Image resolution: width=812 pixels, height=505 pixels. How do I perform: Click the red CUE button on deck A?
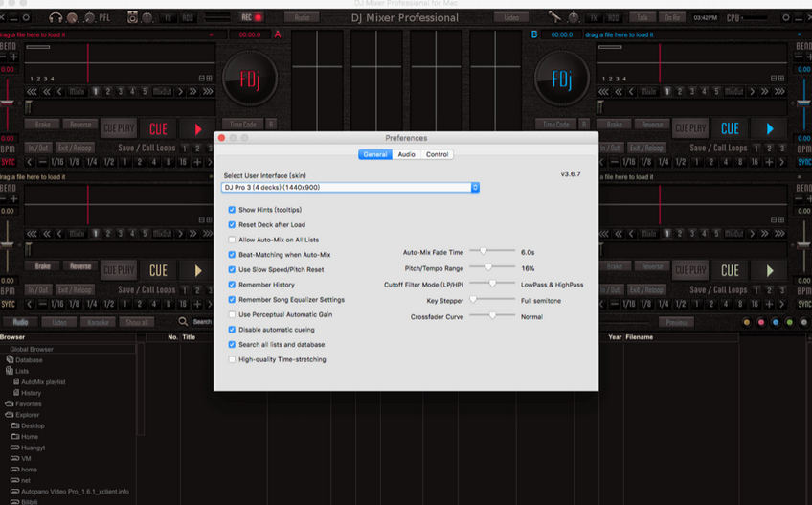point(158,128)
